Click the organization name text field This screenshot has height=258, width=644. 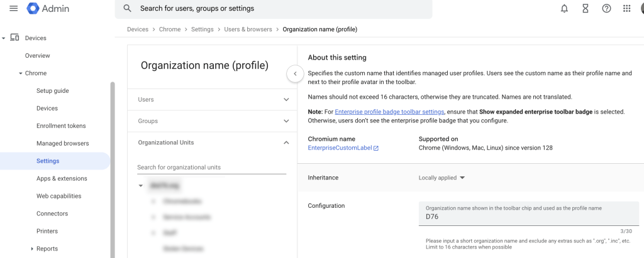[528, 217]
